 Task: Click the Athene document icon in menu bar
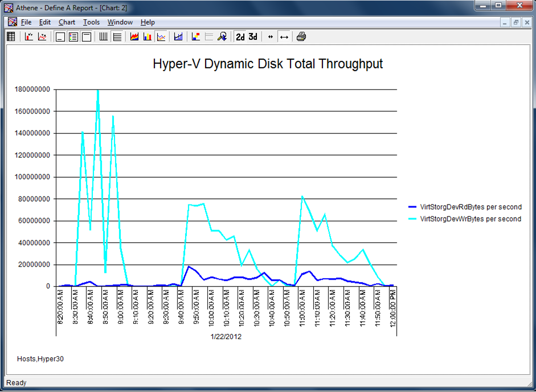tap(13, 22)
